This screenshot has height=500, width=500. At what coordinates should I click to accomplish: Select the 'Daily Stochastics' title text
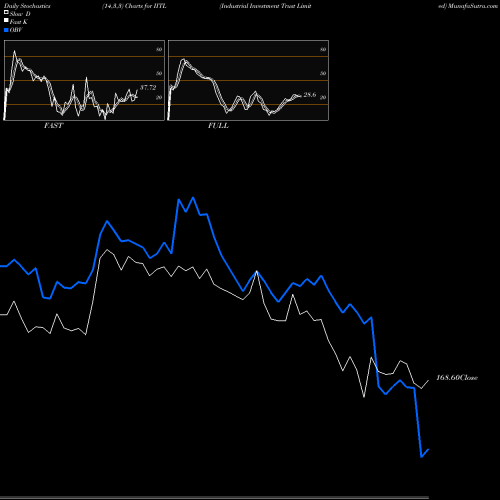(x=27, y=6)
